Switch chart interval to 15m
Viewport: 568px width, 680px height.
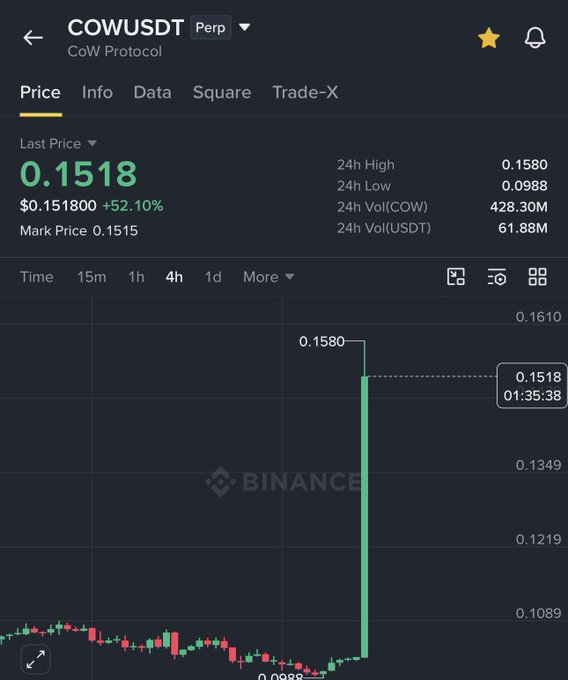point(91,277)
